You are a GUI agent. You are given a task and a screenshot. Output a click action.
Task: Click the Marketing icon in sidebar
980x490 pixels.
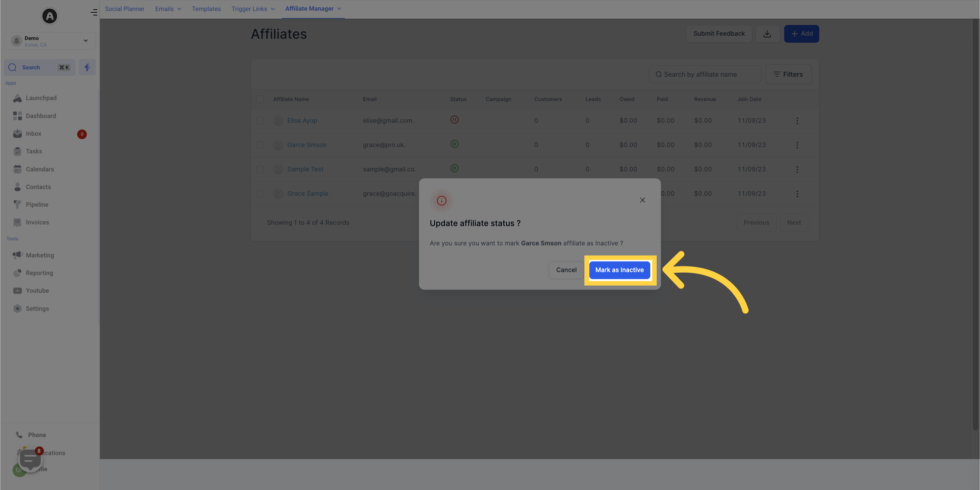point(17,255)
